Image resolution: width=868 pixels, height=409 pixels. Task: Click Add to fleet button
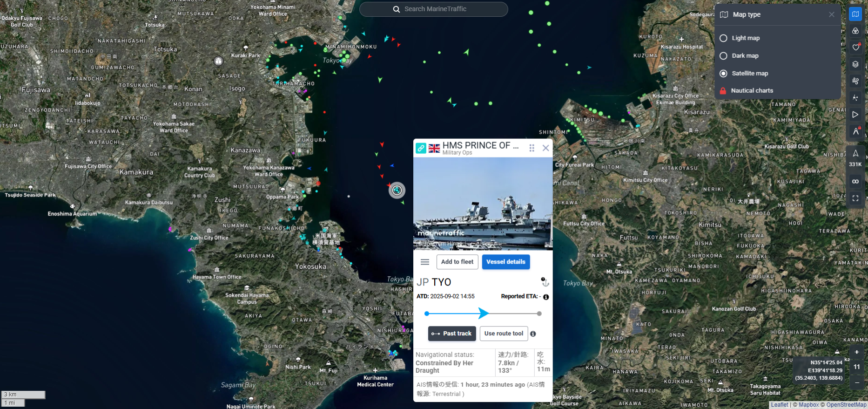pos(457,262)
